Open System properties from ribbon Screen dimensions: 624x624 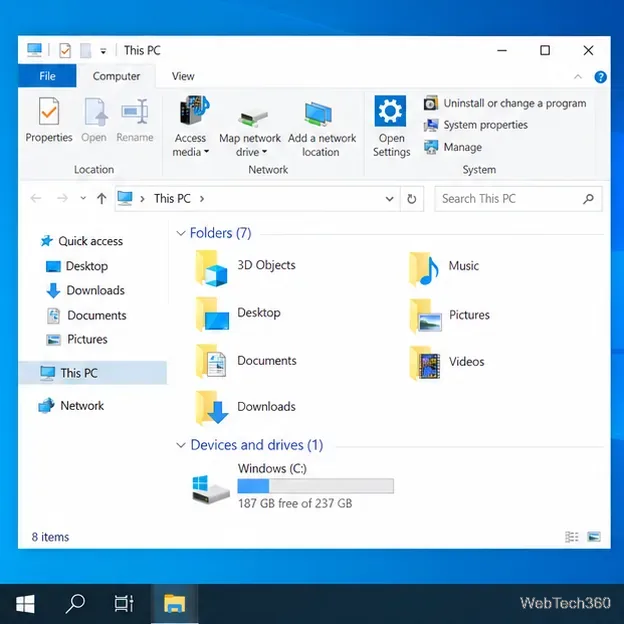click(476, 125)
